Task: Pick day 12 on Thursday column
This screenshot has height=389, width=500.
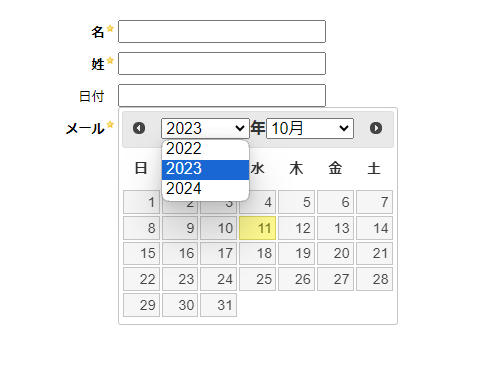Action: pos(296,228)
